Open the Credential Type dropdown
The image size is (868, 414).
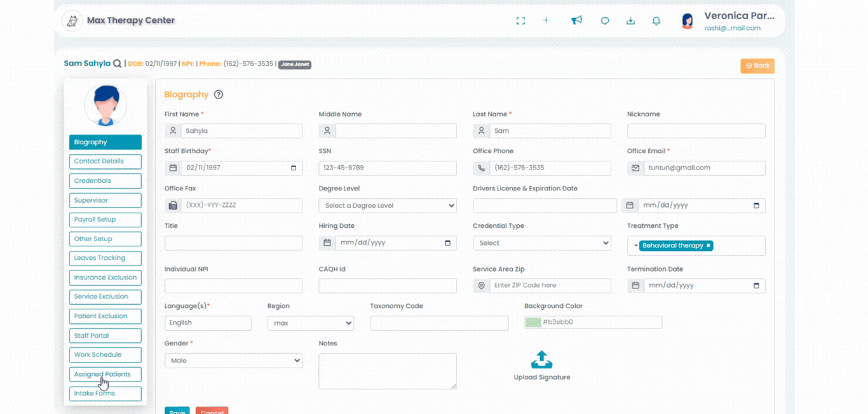[542, 243]
